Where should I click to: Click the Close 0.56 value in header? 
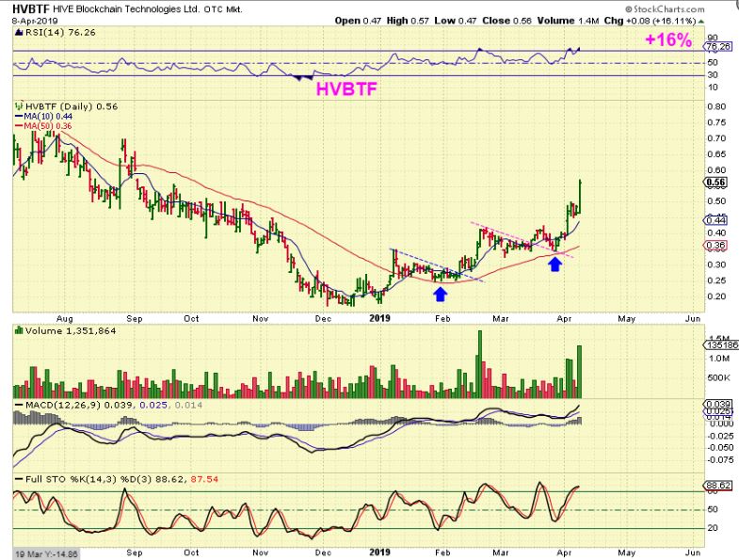506,21
